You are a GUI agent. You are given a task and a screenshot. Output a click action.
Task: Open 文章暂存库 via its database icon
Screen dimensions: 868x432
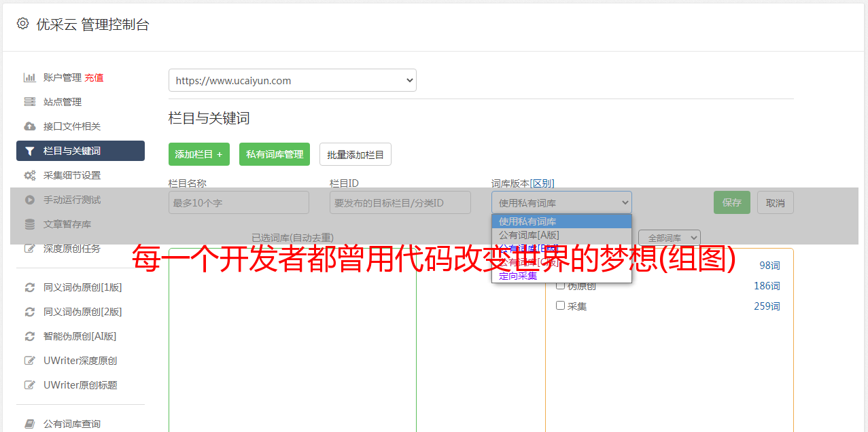(29, 224)
